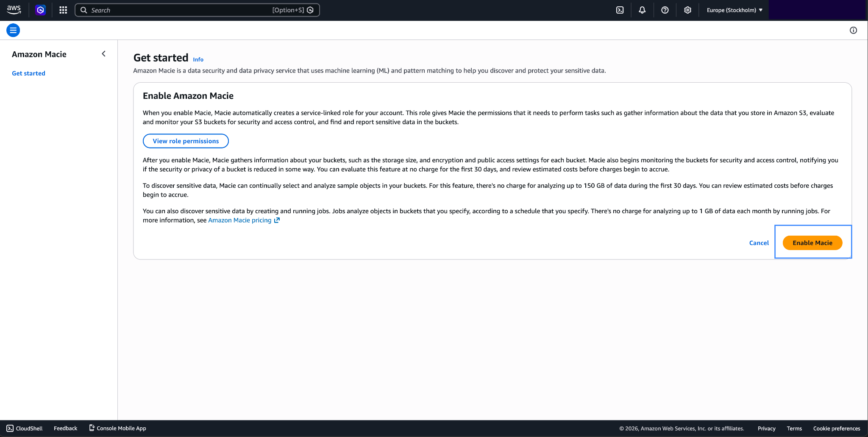The width and height of the screenshot is (868, 437).
Task: Open Feedback in the footer
Action: [x=65, y=428]
